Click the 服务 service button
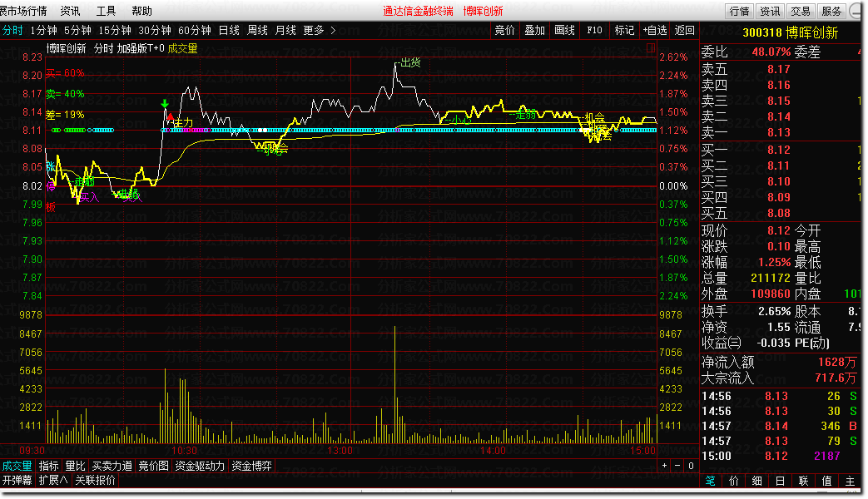The image size is (868, 499). point(831,11)
